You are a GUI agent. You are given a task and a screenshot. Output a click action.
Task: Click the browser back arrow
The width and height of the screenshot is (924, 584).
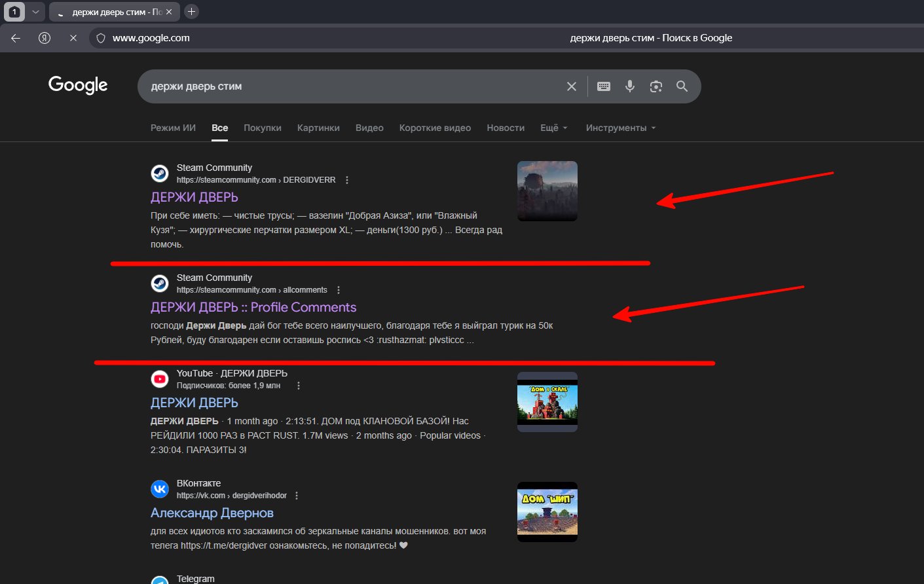pos(16,38)
